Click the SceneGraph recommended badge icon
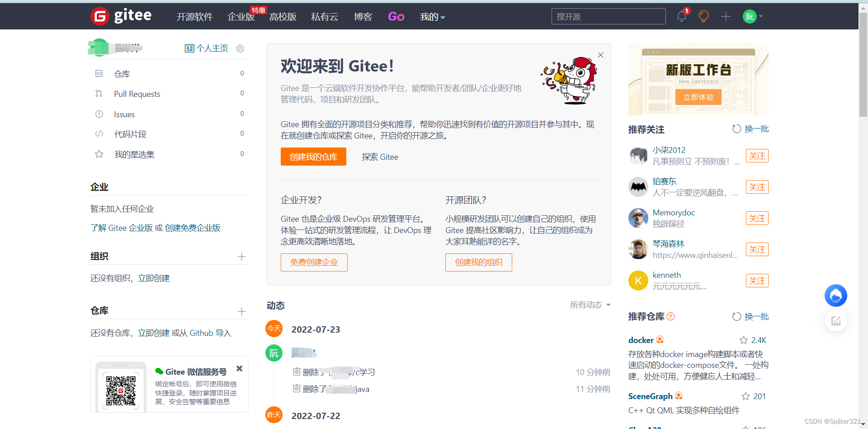 point(679,396)
